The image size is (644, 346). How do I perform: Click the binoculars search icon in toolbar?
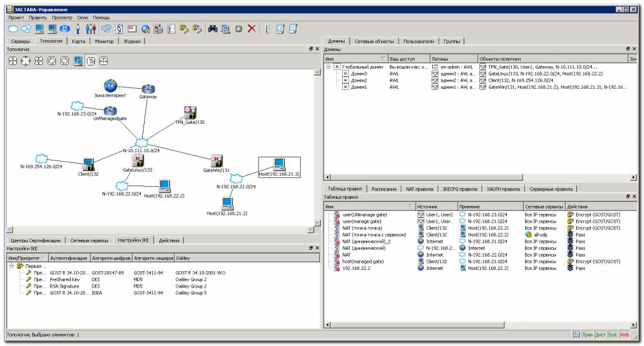(x=212, y=28)
